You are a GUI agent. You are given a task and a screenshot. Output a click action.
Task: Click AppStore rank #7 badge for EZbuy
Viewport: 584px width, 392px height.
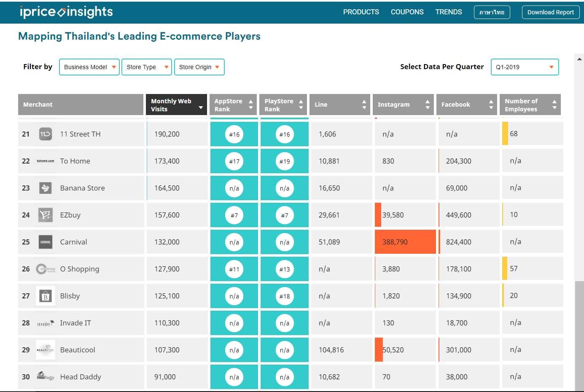[x=234, y=215]
